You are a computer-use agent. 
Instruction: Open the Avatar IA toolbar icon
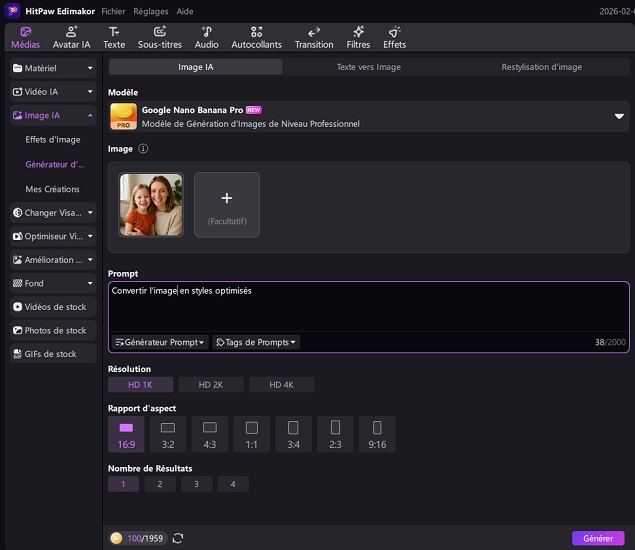click(71, 37)
